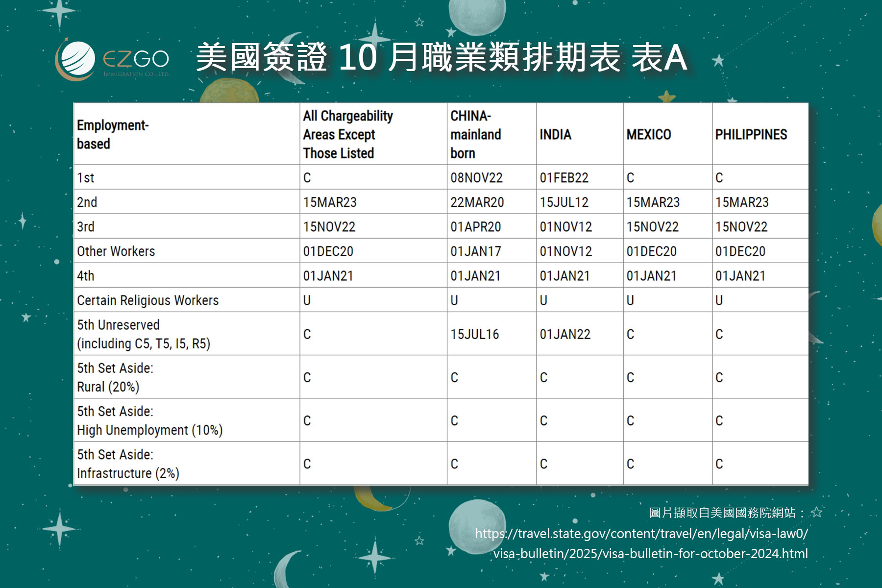
Task: Select the Certain Religious Workers row label
Action: [147, 300]
